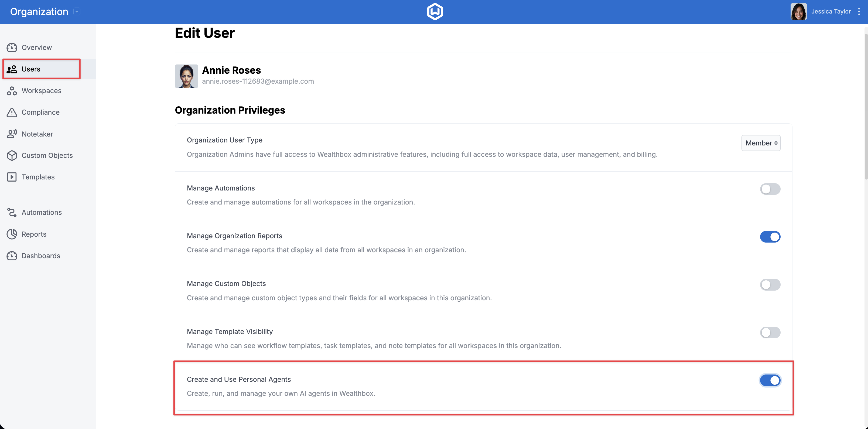The height and width of the screenshot is (429, 868).
Task: Click text "Create and manage automations for all workspaces"
Action: coord(300,202)
